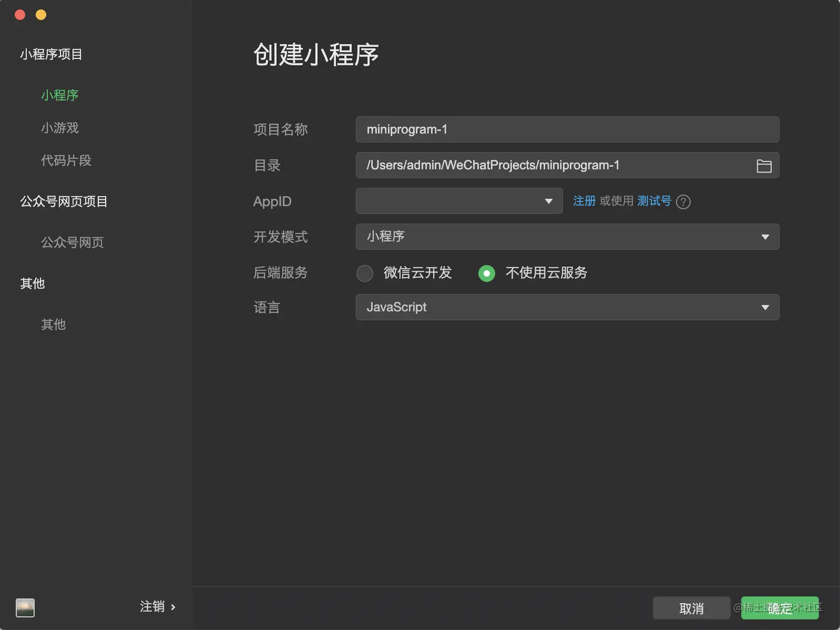Click the 测试号 link
This screenshot has width=840, height=630.
point(654,201)
